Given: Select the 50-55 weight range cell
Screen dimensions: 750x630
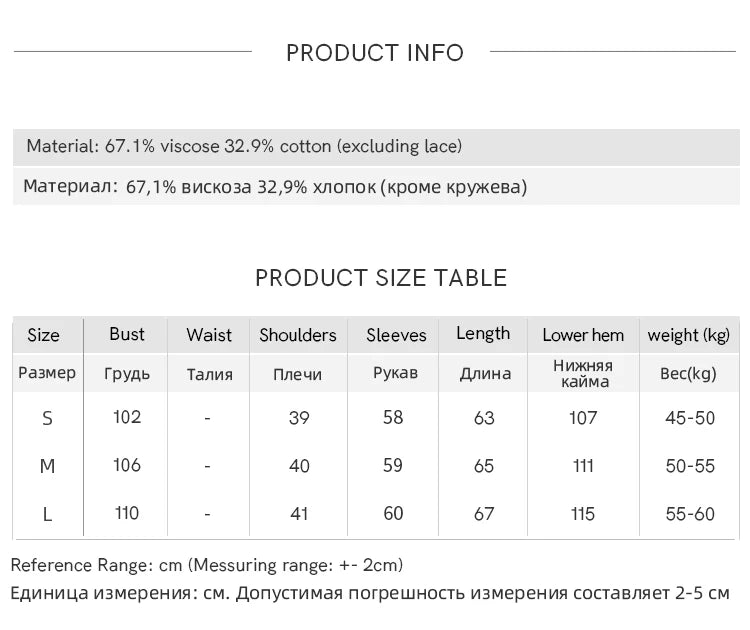Looking at the screenshot, I should click(x=690, y=466).
